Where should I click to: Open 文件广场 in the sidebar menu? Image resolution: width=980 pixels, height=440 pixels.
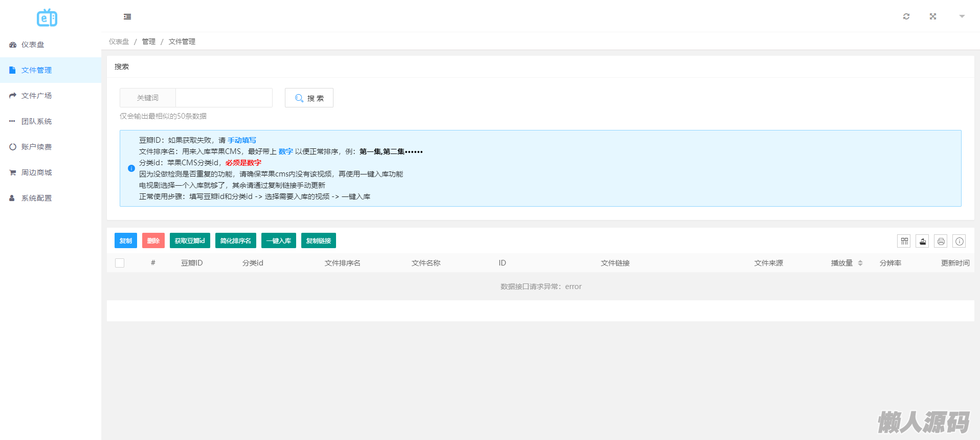click(x=36, y=96)
